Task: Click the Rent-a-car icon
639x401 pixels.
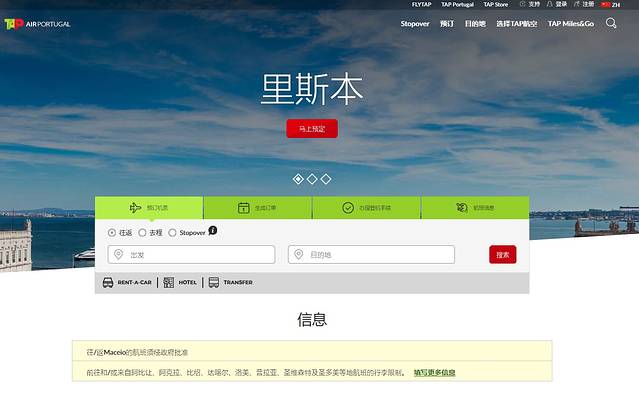Action: (108, 283)
